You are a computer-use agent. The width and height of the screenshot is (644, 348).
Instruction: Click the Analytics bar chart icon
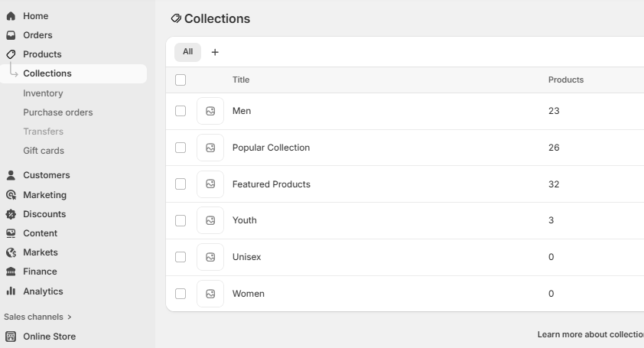click(x=11, y=291)
